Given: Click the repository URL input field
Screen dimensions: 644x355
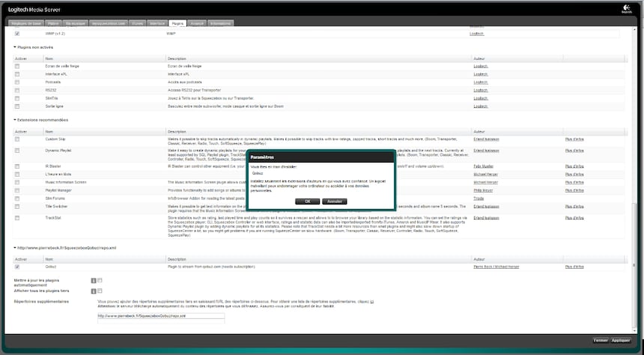Looking at the screenshot, I should pos(161,316).
